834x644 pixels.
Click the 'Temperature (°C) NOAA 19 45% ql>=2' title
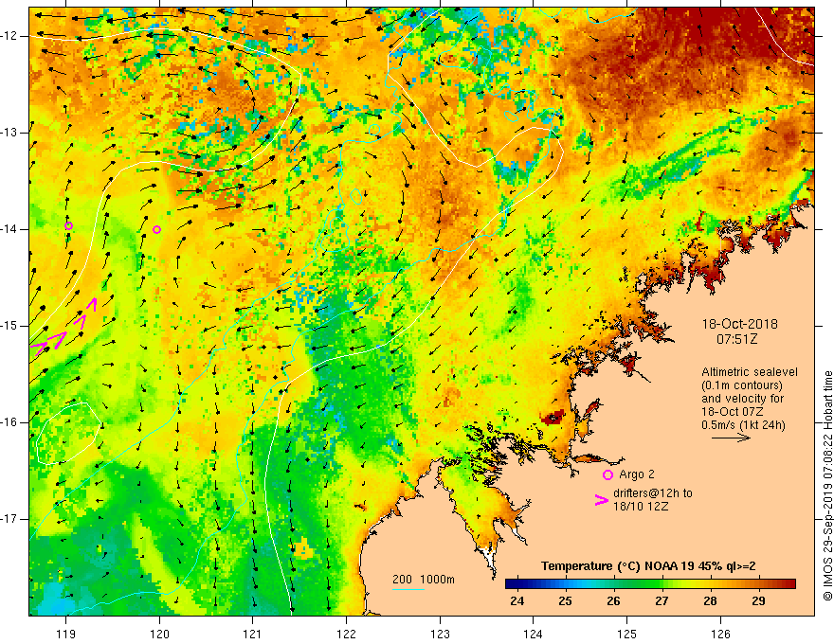point(648,566)
